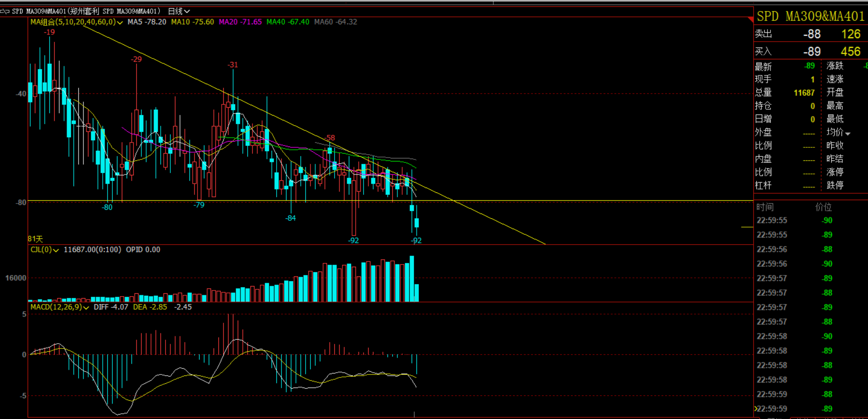This screenshot has width=868, height=419.
Task: Click the yellow horizontal support line near -80
Action: coord(580,201)
